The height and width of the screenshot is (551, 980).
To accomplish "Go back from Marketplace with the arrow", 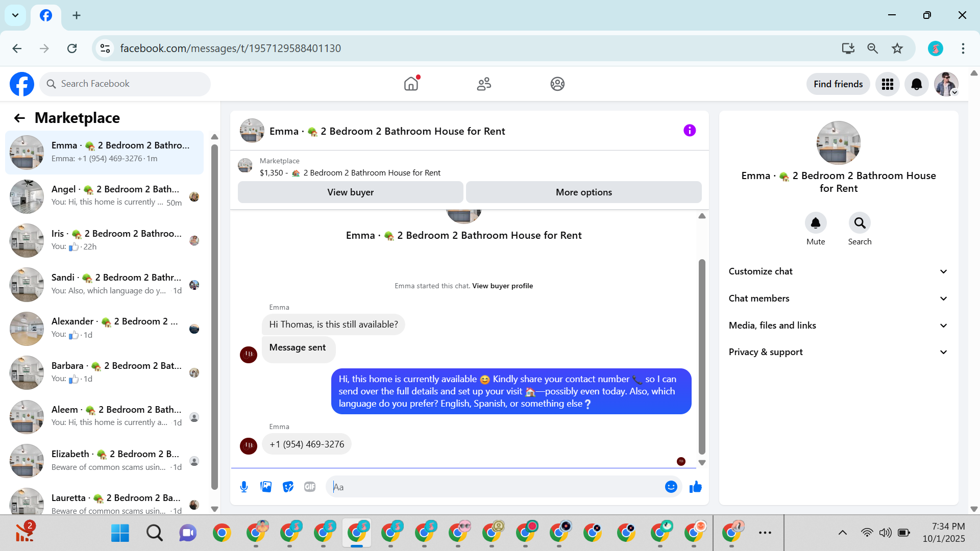I will pos(19,118).
